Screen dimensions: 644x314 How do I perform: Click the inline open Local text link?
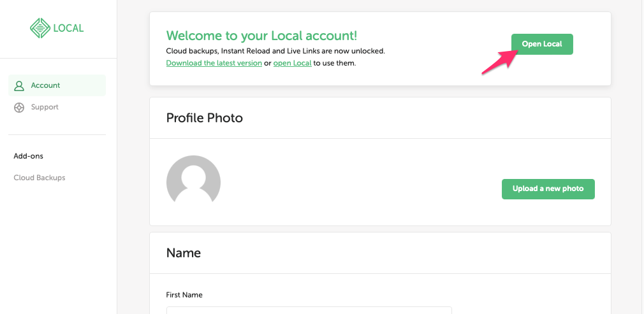(x=292, y=63)
